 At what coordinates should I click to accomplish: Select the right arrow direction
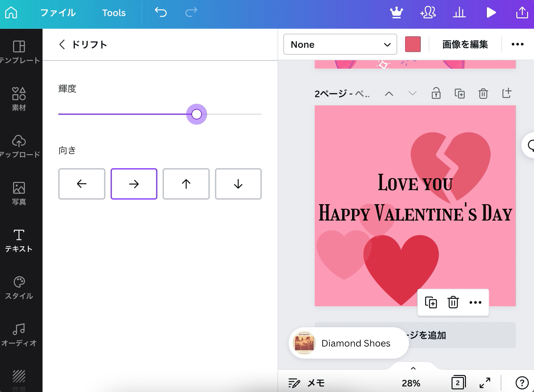[x=134, y=184]
